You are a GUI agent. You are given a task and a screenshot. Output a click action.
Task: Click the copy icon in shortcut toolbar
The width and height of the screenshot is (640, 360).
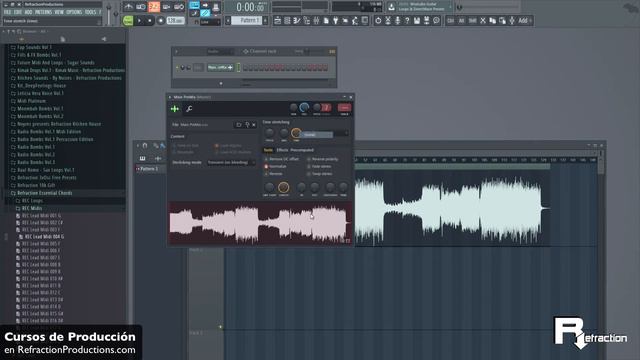coord(493,20)
